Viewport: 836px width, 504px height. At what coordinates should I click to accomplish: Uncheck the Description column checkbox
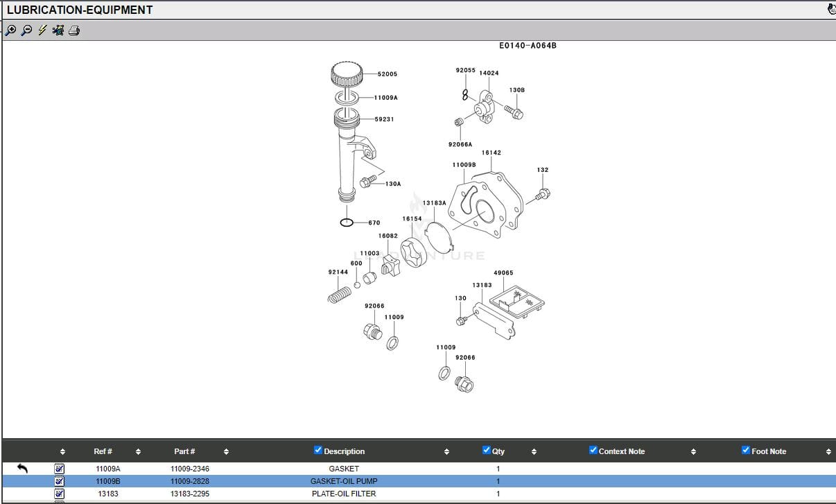(318, 451)
